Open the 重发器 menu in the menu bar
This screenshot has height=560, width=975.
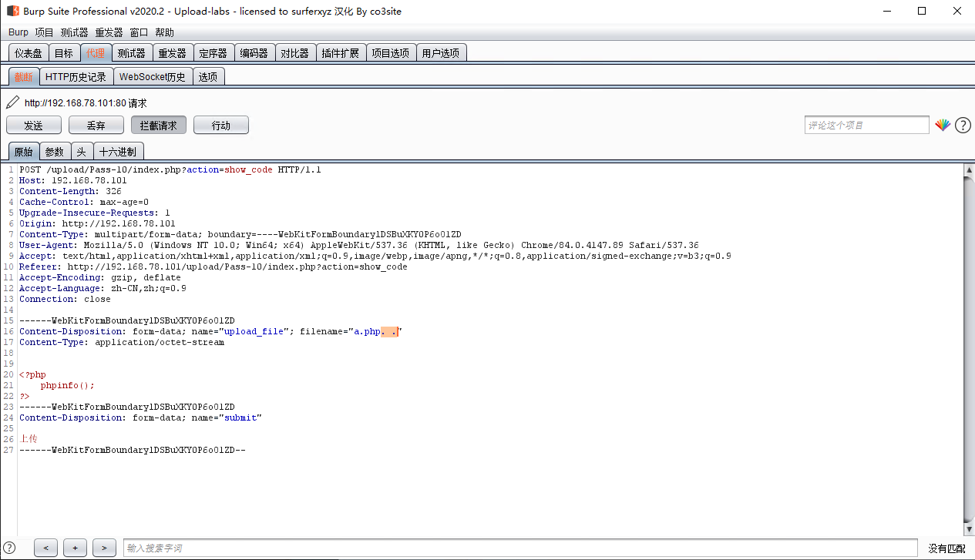click(x=109, y=32)
